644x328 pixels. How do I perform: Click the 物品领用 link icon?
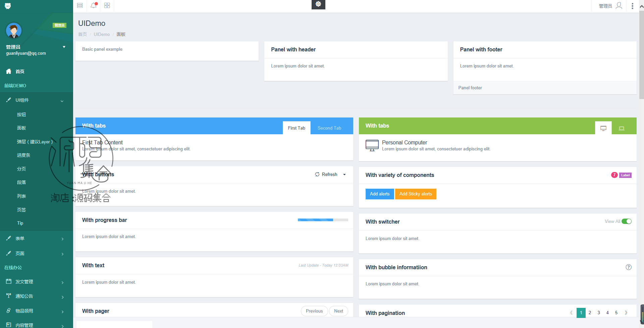coord(9,311)
